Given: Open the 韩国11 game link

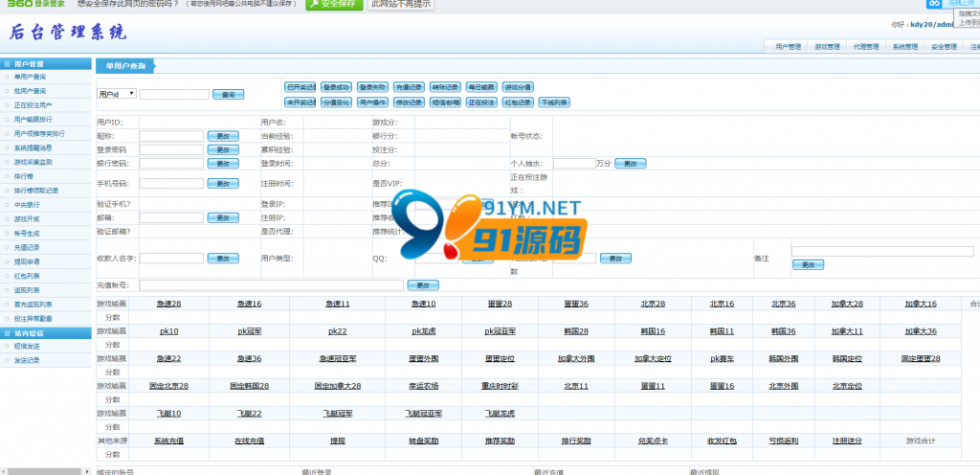Looking at the screenshot, I should click(722, 331).
